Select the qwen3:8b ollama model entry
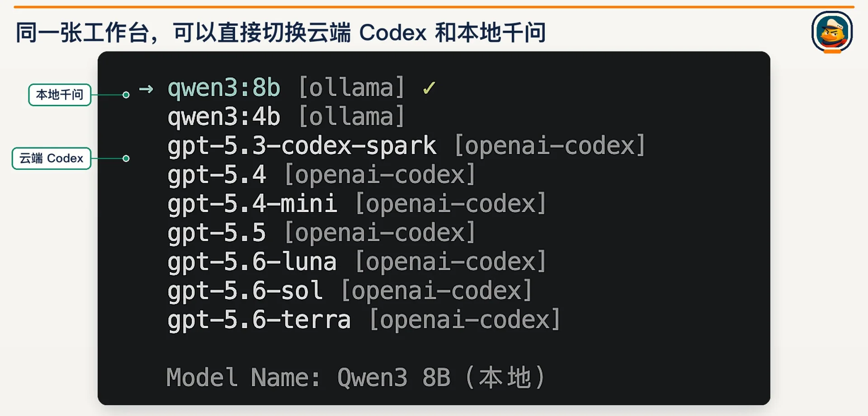Viewport: 868px width, 416px height. [286, 88]
